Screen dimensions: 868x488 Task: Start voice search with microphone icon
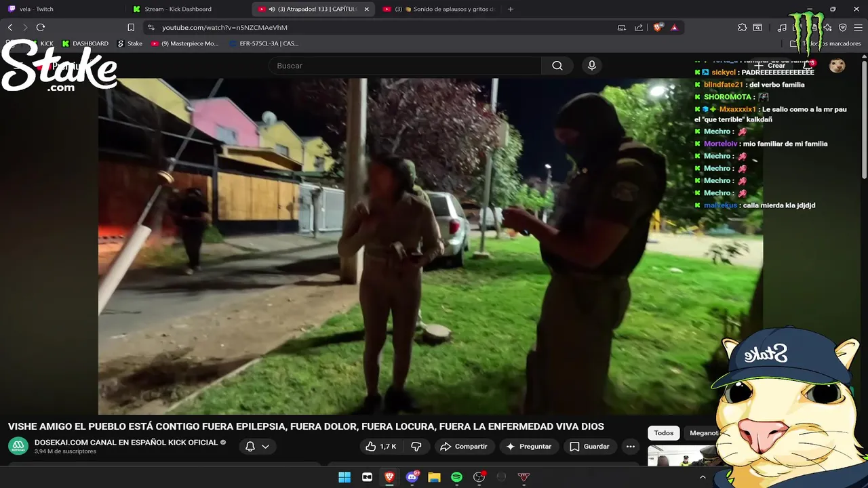(x=592, y=66)
